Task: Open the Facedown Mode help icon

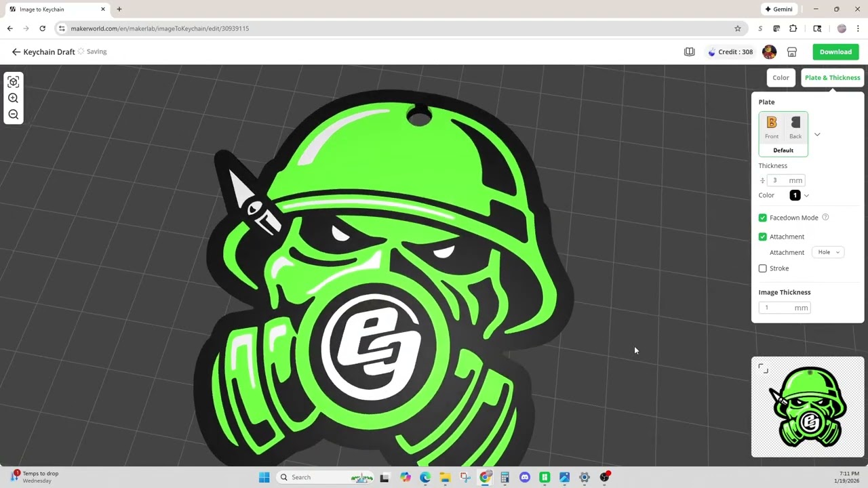Action: (825, 218)
